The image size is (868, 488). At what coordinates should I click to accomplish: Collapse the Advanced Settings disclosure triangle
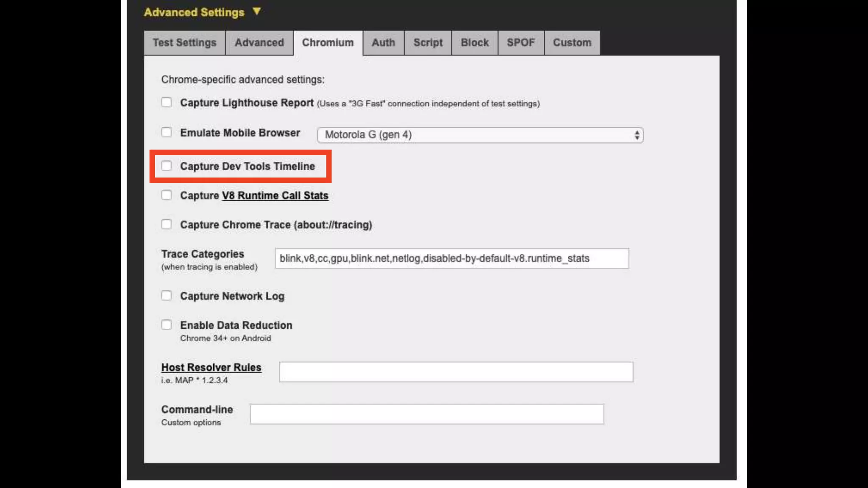tap(256, 11)
